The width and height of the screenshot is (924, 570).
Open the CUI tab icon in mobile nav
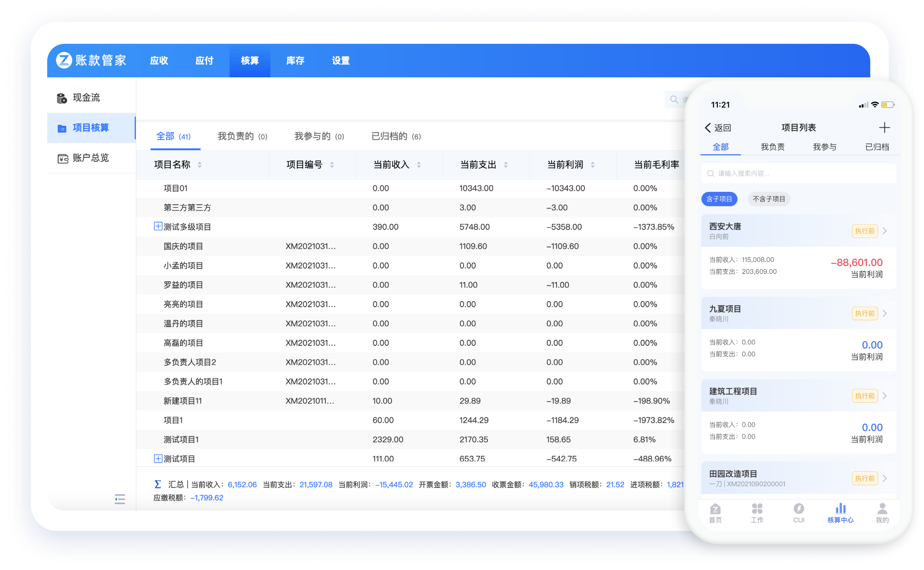[x=799, y=509]
